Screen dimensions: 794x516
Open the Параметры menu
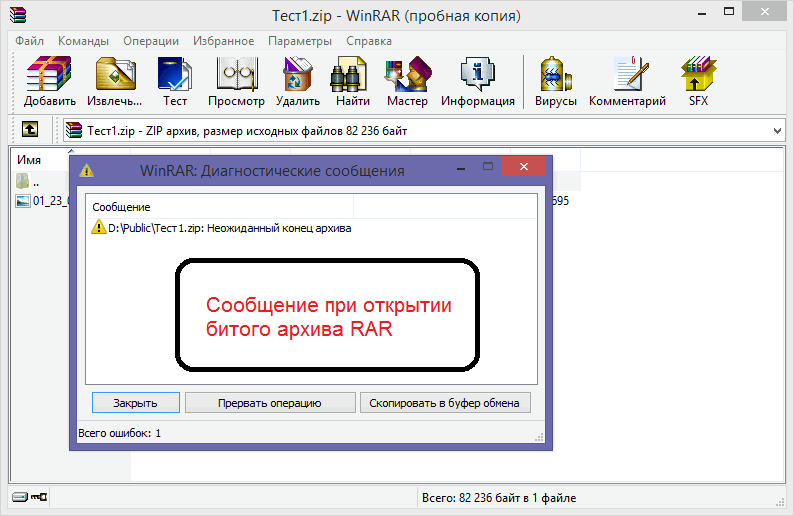(300, 41)
